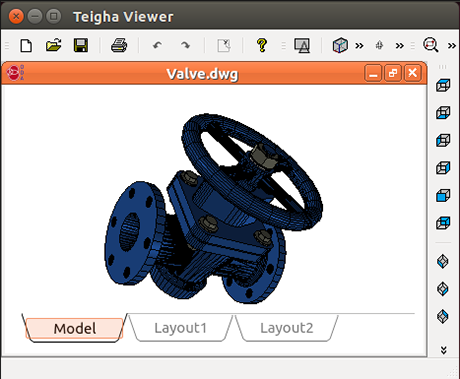The height and width of the screenshot is (379, 460).
Task: Click the monitor display icon in toolbar
Action: click(x=302, y=45)
